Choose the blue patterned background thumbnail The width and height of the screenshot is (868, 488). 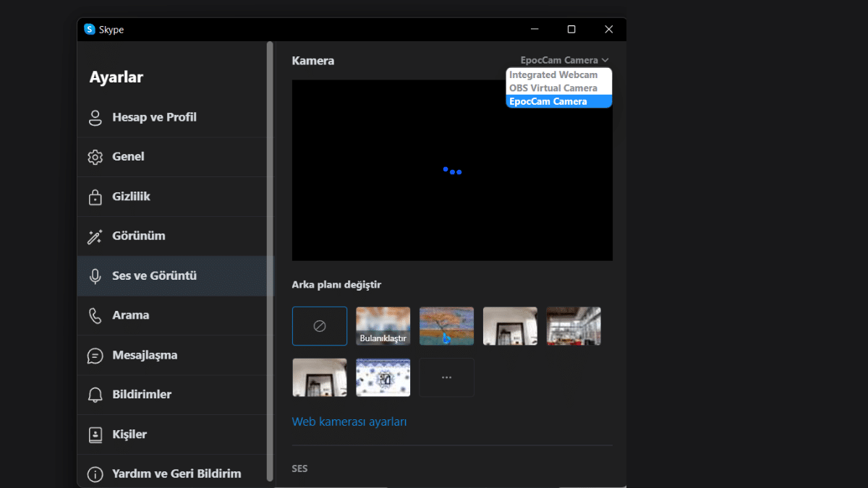click(x=383, y=377)
